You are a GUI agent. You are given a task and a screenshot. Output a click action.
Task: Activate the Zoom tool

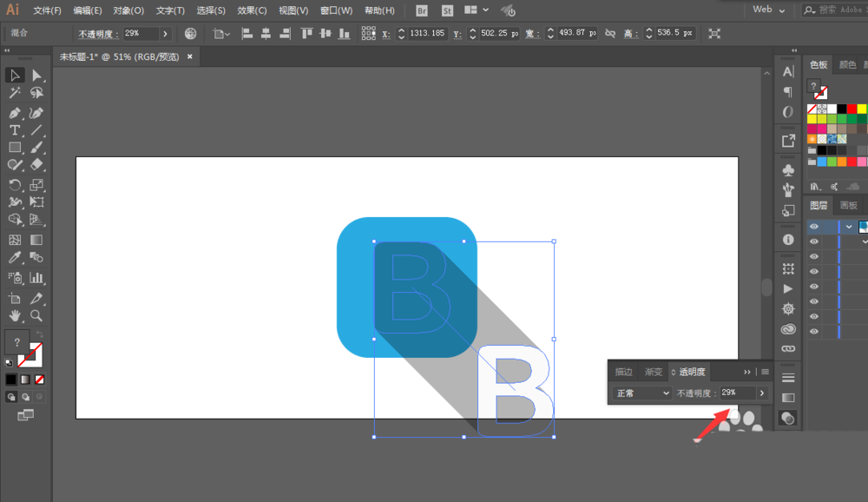pyautogui.click(x=36, y=316)
